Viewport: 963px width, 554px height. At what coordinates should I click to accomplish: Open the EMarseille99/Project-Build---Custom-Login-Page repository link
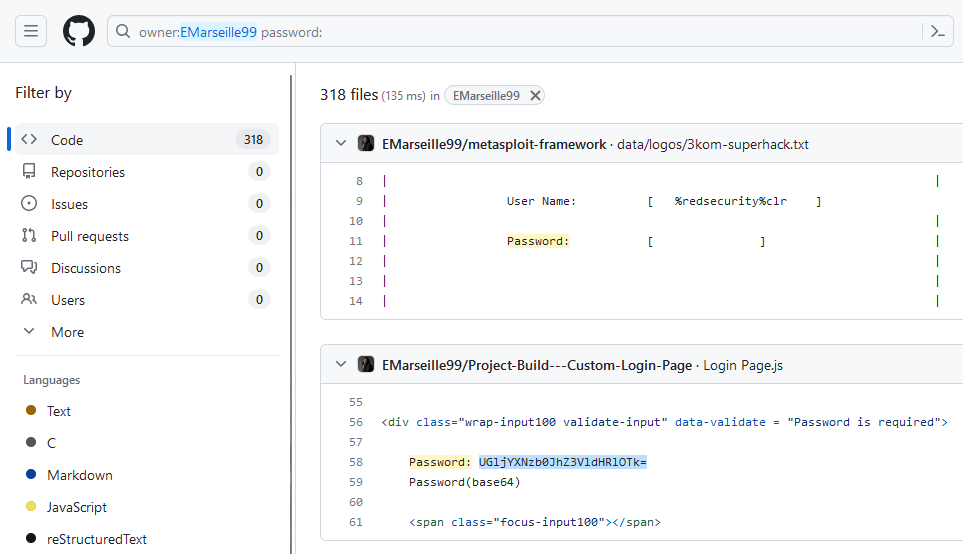(x=537, y=365)
